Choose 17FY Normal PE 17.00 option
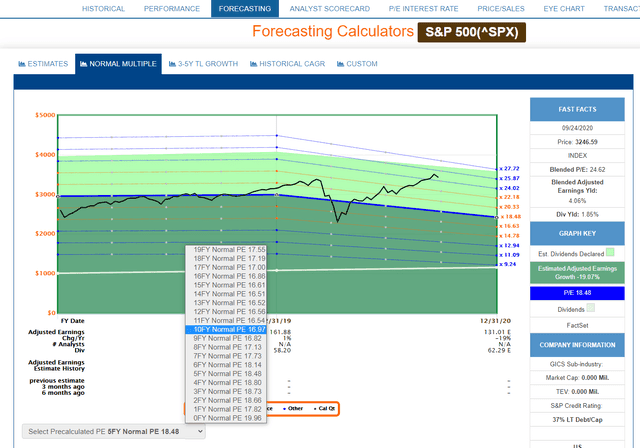 coord(226,268)
